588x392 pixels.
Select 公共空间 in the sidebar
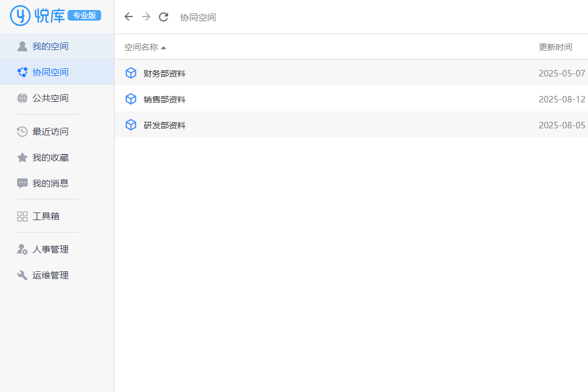[50, 98]
